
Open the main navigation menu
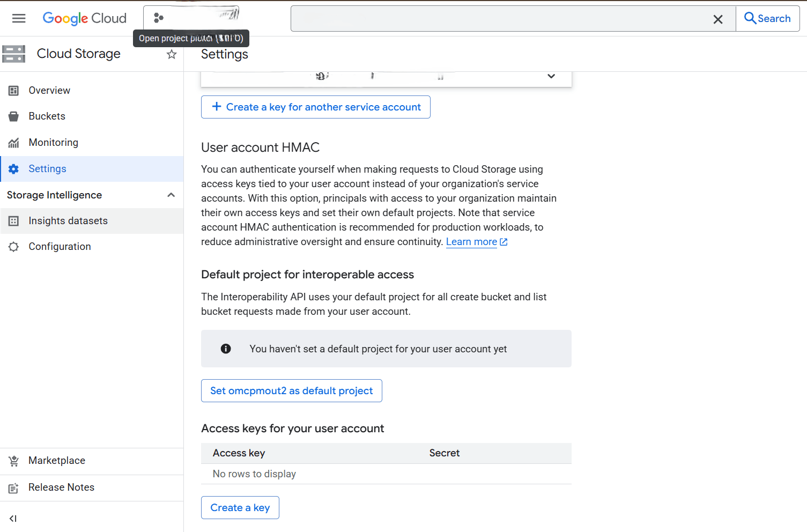coord(19,18)
